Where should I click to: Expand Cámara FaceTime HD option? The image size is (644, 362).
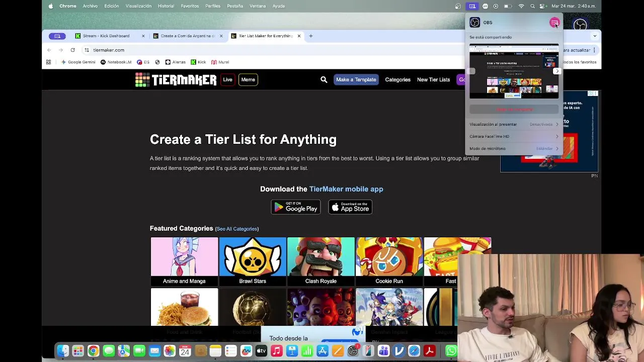(514, 136)
